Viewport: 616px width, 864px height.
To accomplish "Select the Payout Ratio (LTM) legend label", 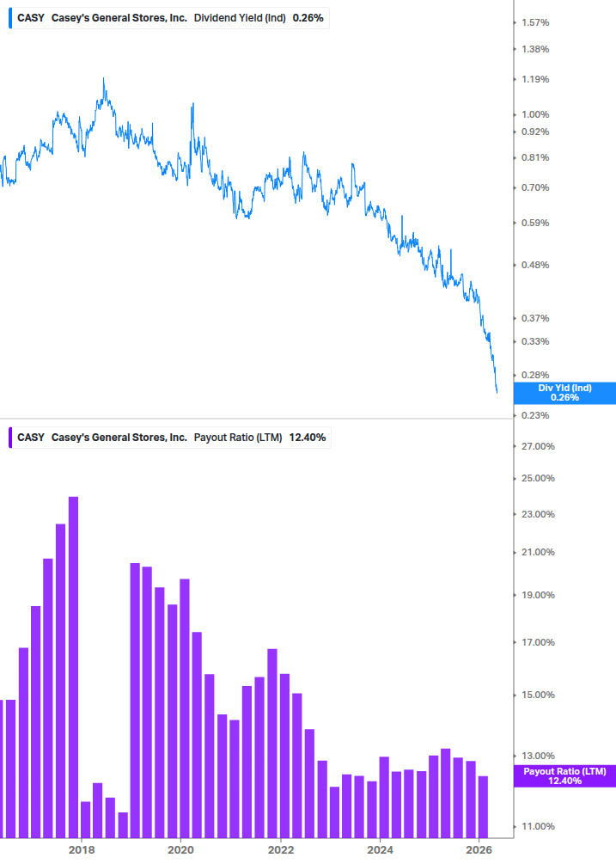I will [238, 438].
